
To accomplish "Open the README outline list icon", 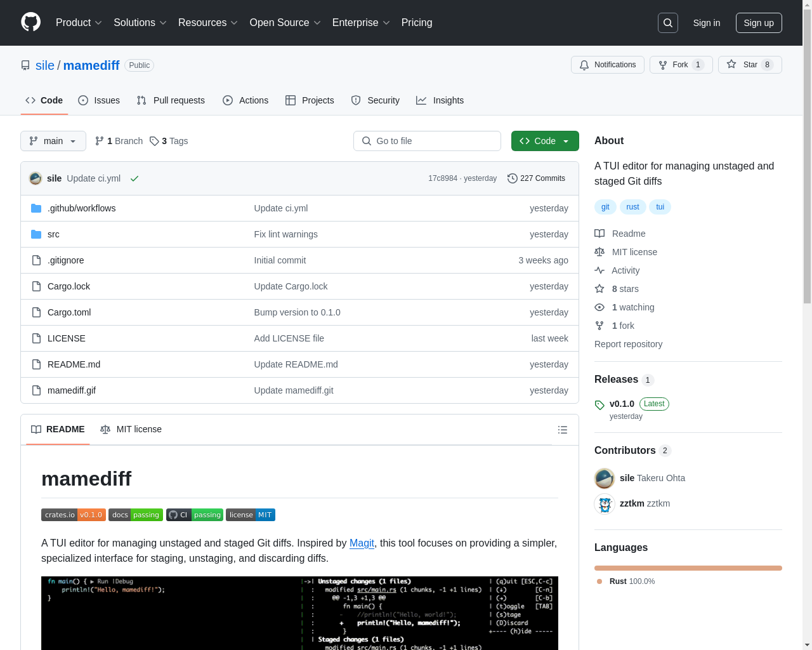I will pyautogui.click(x=562, y=430).
